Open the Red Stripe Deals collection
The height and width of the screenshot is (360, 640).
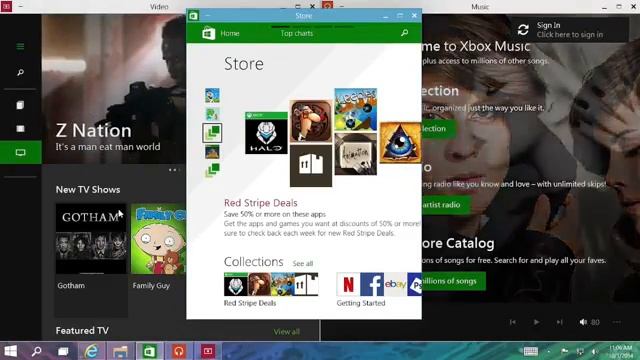[271, 290]
